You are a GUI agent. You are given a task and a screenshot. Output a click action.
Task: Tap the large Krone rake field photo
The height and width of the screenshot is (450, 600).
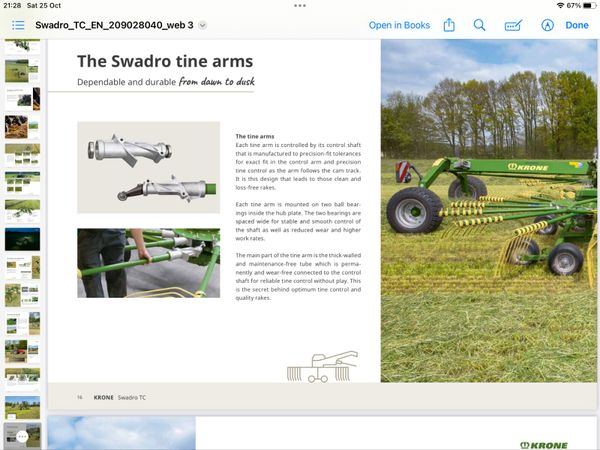pos(489,210)
